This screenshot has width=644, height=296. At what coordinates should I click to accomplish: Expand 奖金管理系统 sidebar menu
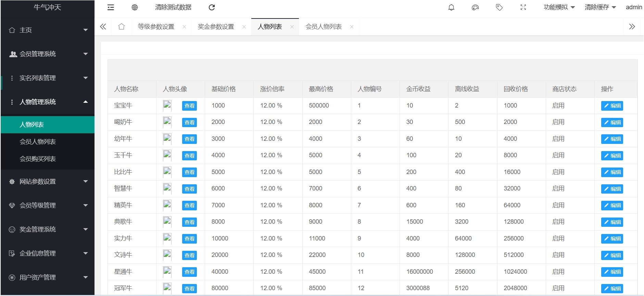(48, 229)
